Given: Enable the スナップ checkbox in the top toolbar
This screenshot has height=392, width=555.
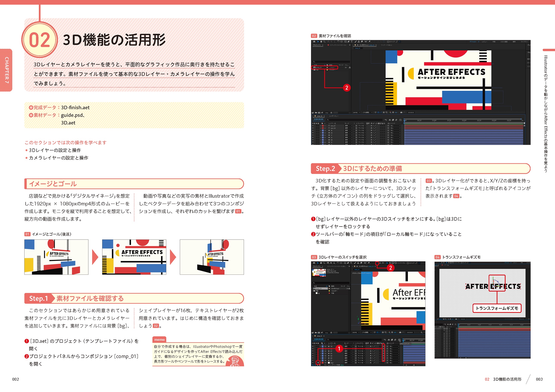Looking at the screenshot, I should coord(388,42).
